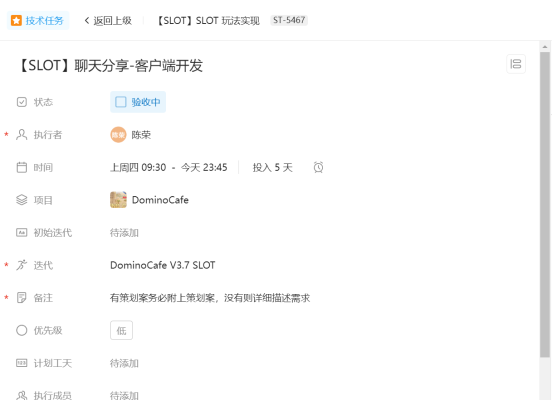The image size is (552, 400).
Task: Click the 初始迭代 label
Action: (53, 233)
